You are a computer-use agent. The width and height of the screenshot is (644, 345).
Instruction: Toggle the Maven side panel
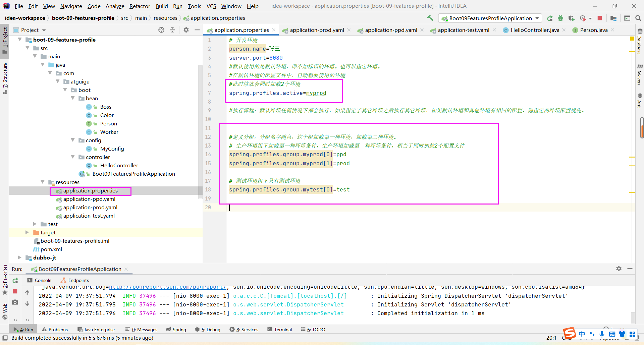640,74
